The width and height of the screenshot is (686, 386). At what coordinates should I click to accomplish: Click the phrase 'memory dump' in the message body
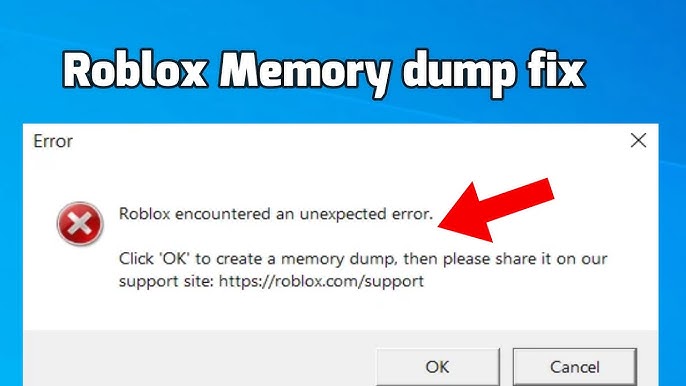(x=337, y=259)
